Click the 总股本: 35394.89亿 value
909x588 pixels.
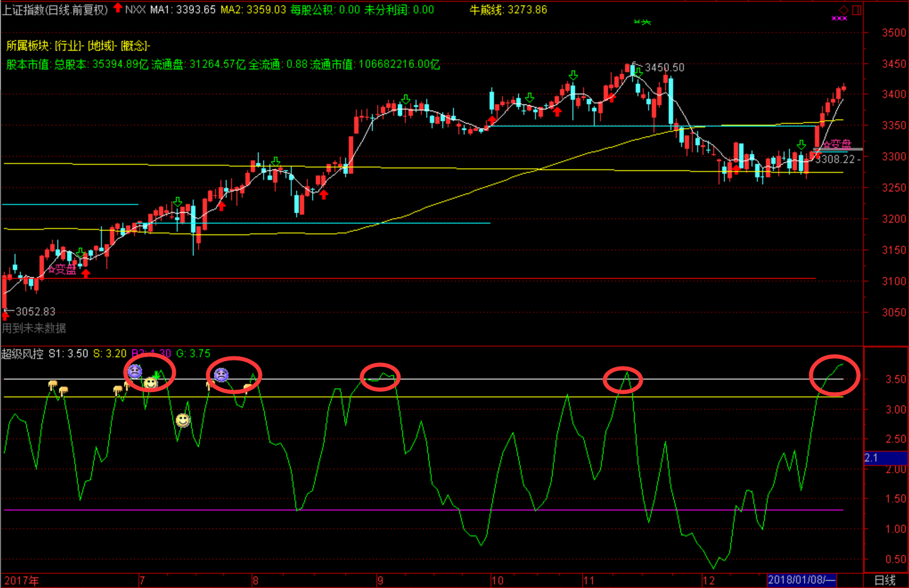pyautogui.click(x=101, y=64)
